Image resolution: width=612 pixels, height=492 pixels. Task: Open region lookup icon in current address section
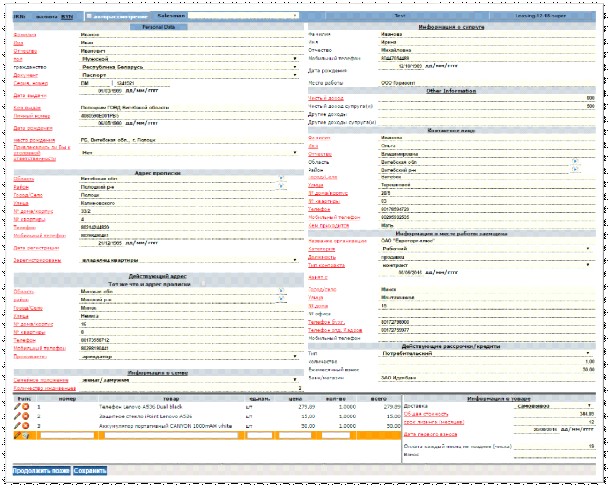tap(281, 291)
